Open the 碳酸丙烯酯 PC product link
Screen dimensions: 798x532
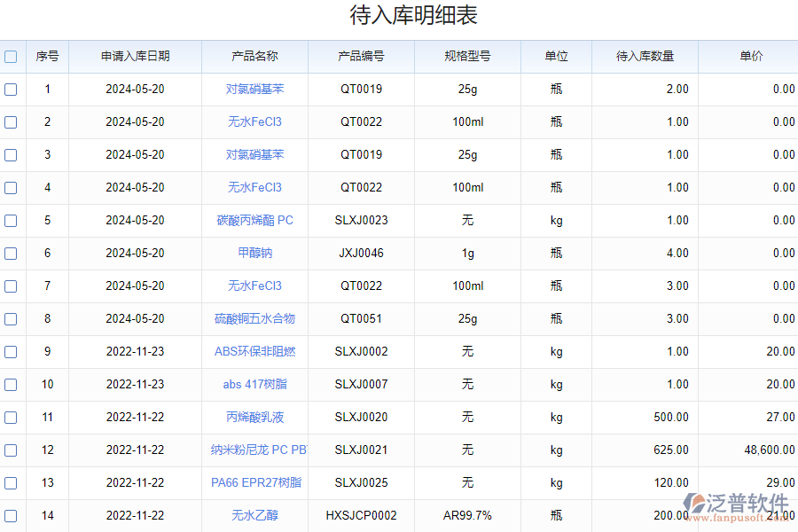click(254, 220)
